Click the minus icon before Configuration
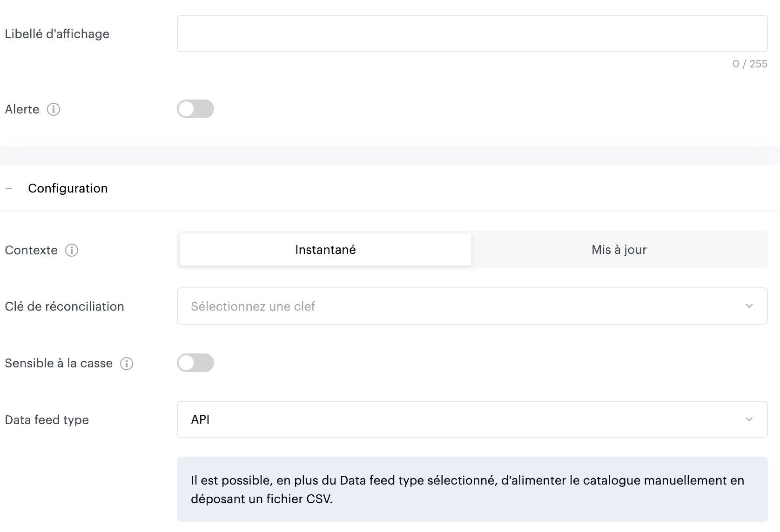Viewport: 780px width, 532px height. click(9, 188)
